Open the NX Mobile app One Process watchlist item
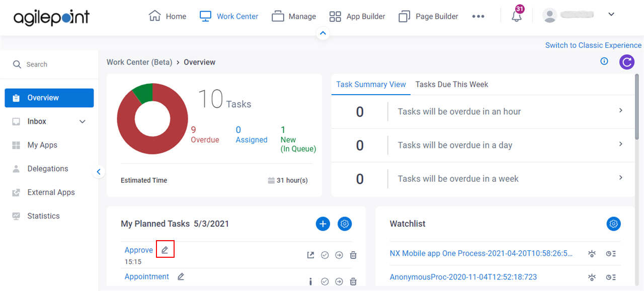This screenshot has width=644, height=291. (x=481, y=253)
